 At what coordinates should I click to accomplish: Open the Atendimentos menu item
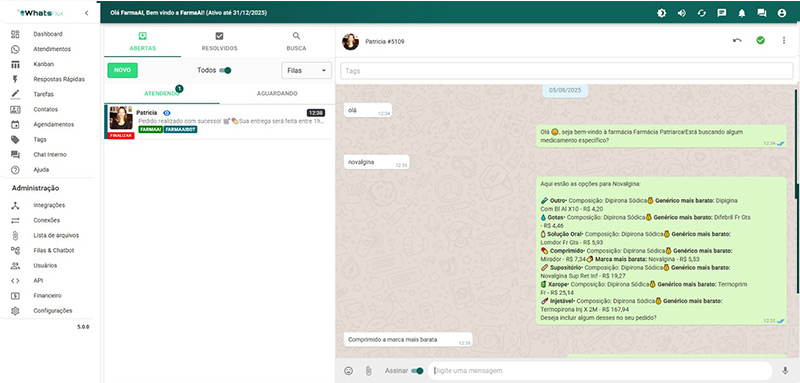(52, 49)
